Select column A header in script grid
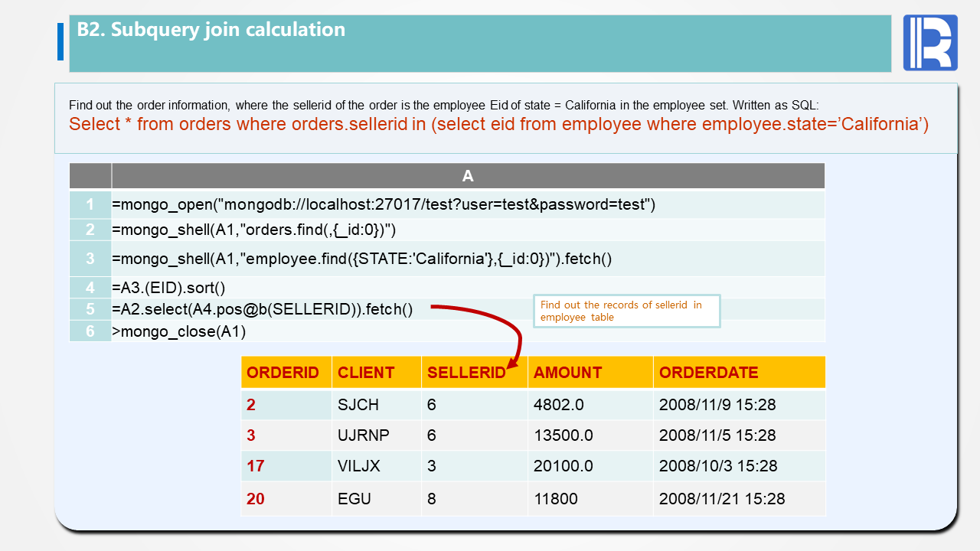This screenshot has width=980, height=551. coord(468,176)
